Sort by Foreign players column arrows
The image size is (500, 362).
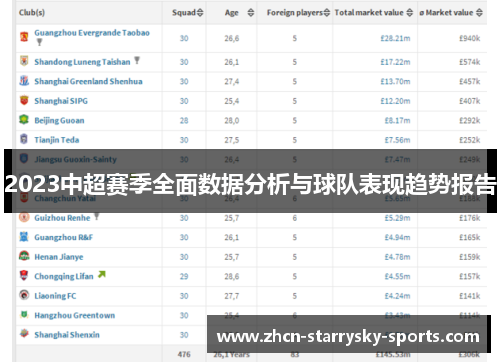coord(327,13)
